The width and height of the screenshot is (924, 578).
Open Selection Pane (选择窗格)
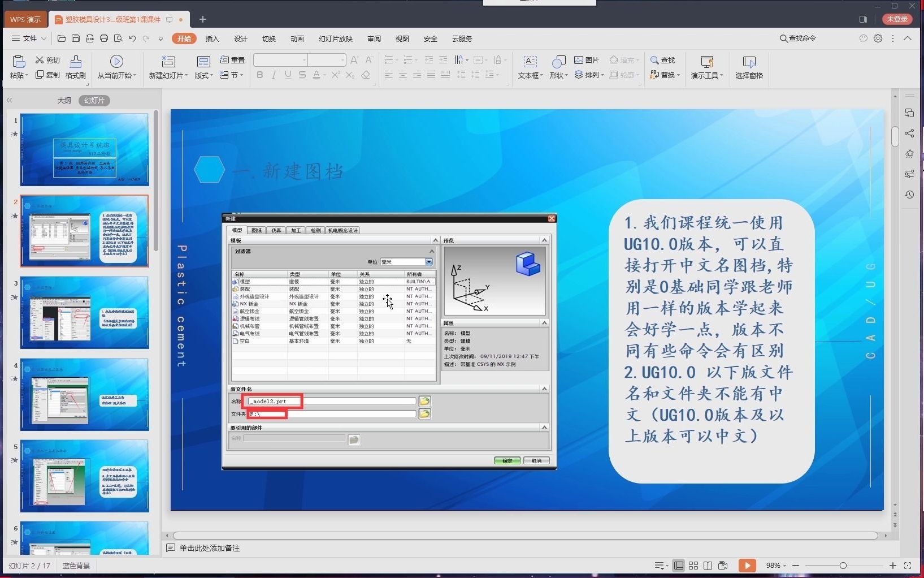(749, 67)
